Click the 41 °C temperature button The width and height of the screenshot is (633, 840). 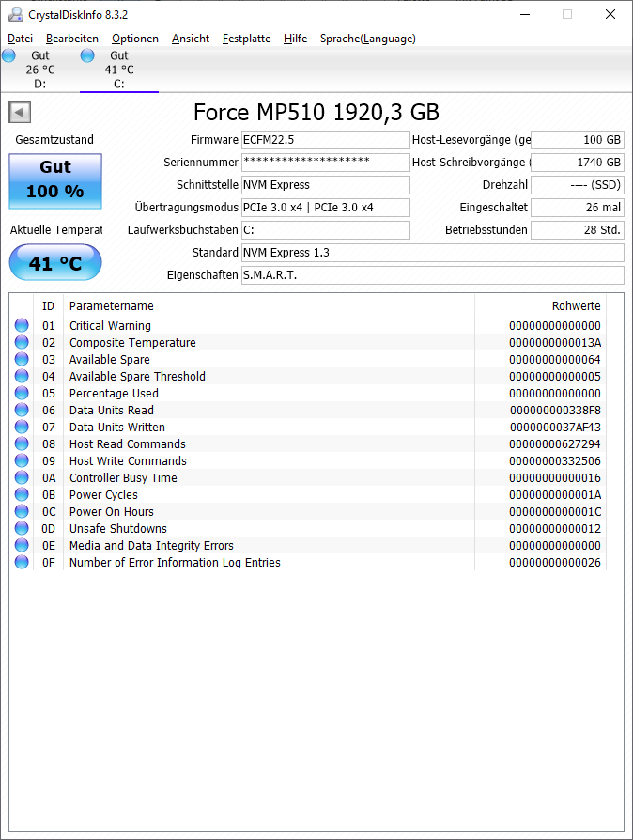pos(55,262)
